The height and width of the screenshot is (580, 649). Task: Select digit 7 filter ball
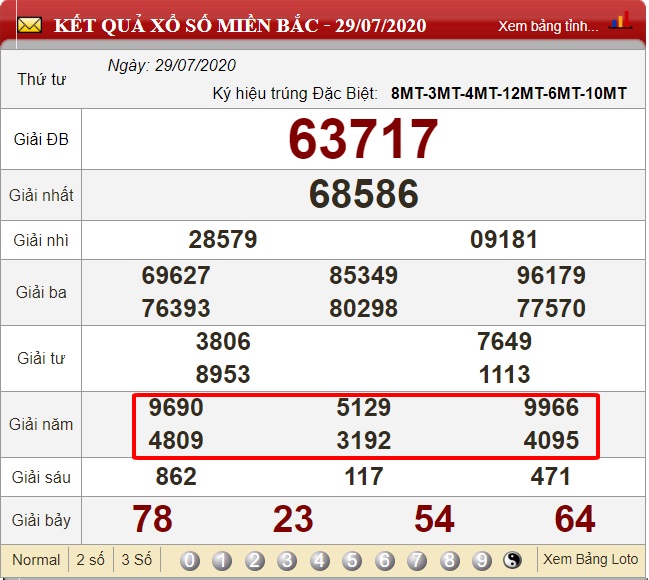tap(417, 561)
